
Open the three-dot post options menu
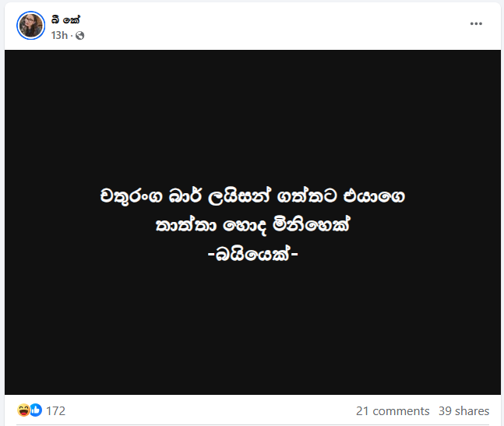click(476, 24)
